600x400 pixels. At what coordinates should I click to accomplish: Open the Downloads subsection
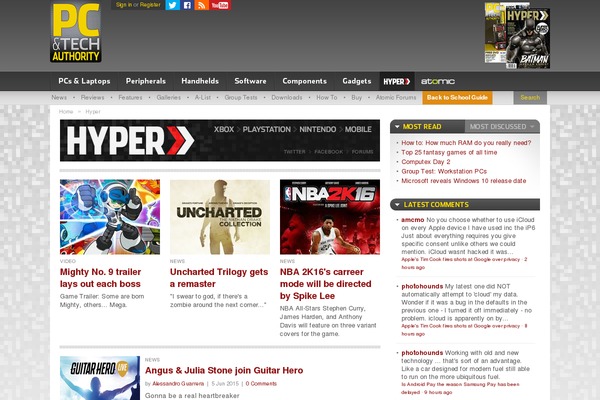287,98
